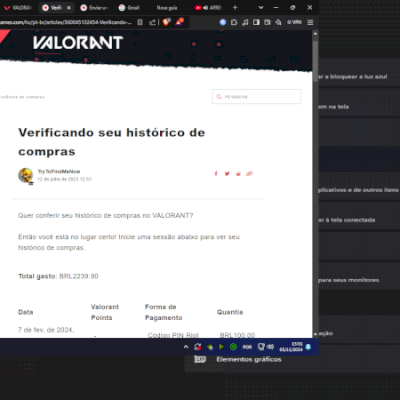Open the Leo AI star icon

pyautogui.click(x=278, y=22)
